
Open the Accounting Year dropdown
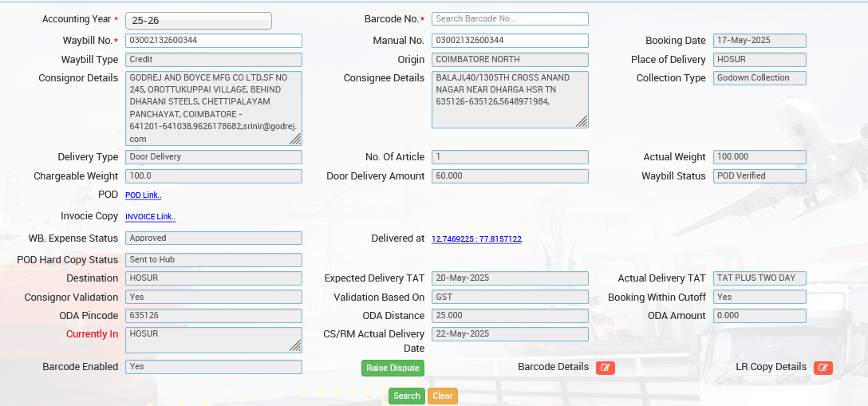(199, 21)
